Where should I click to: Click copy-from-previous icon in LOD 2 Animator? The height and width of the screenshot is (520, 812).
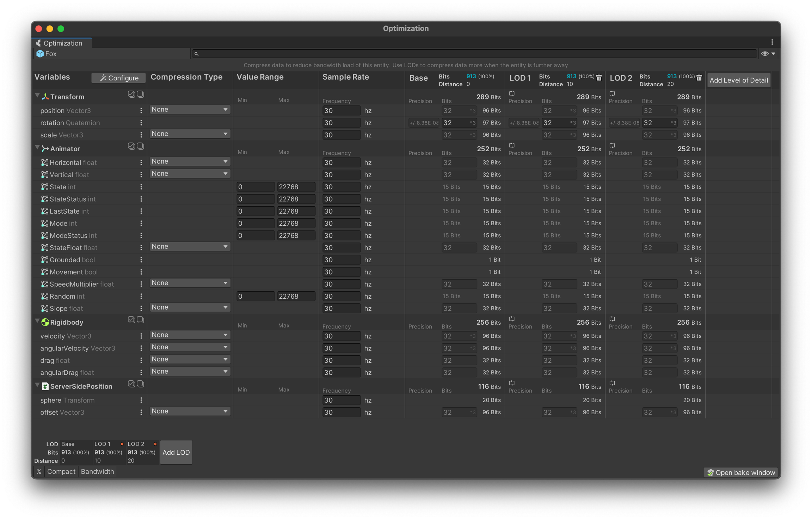(612, 145)
